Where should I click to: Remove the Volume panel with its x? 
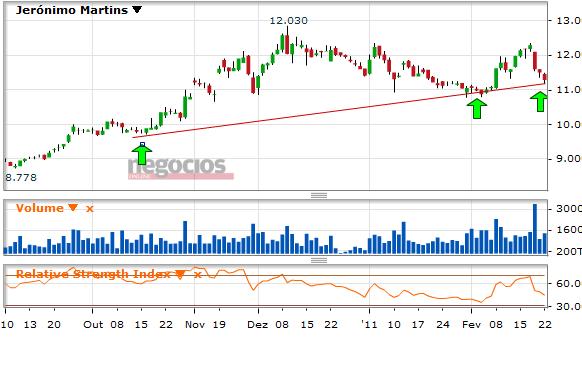coord(90,209)
